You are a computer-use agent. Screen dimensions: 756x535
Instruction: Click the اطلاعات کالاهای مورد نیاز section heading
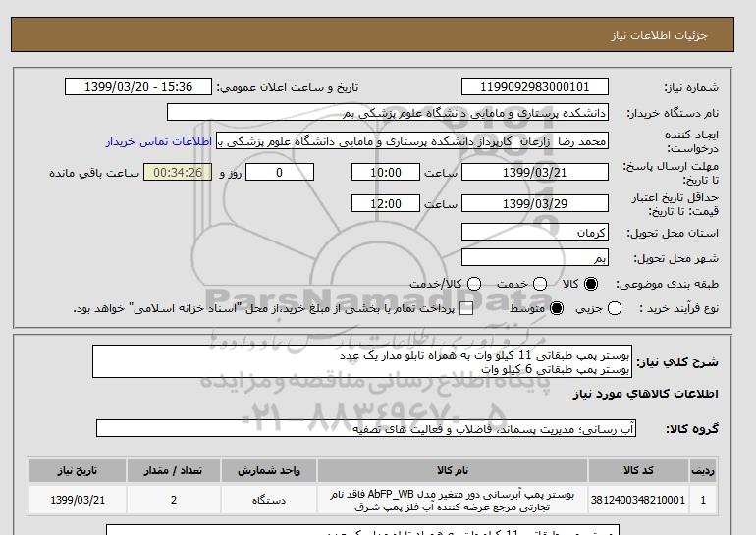pyautogui.click(x=646, y=394)
